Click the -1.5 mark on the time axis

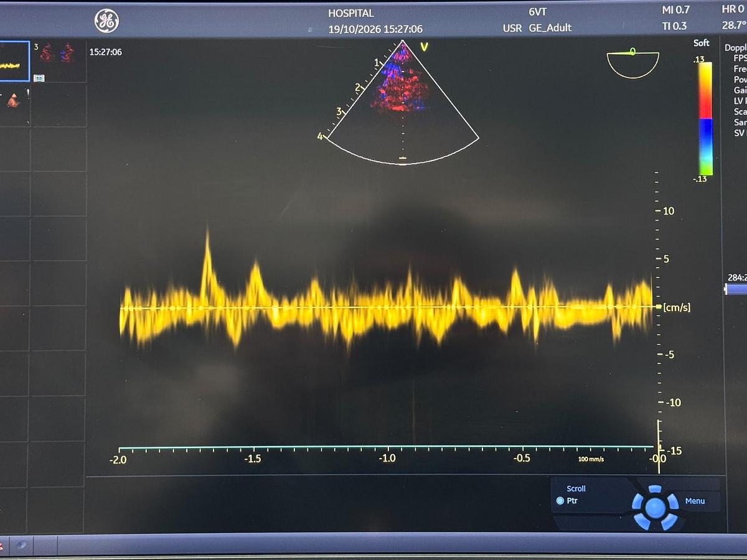click(x=253, y=459)
